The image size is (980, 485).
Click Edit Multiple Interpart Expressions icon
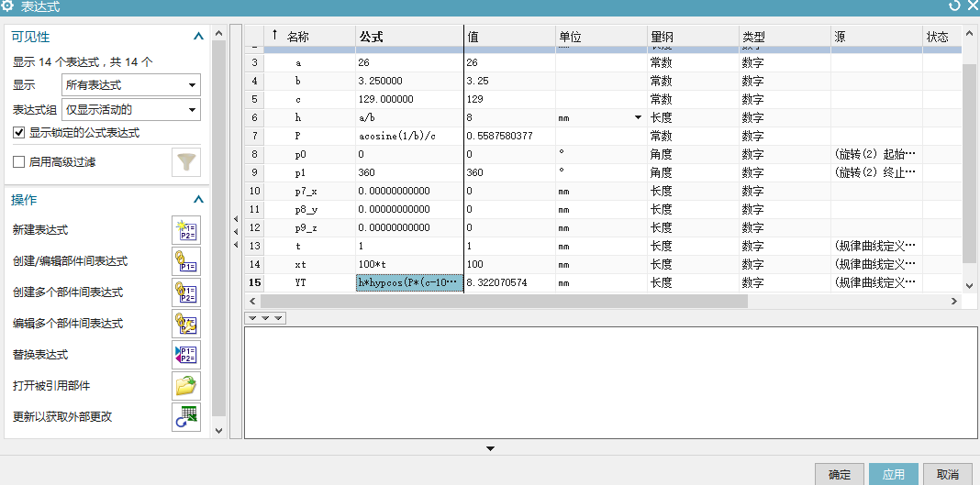(x=186, y=324)
